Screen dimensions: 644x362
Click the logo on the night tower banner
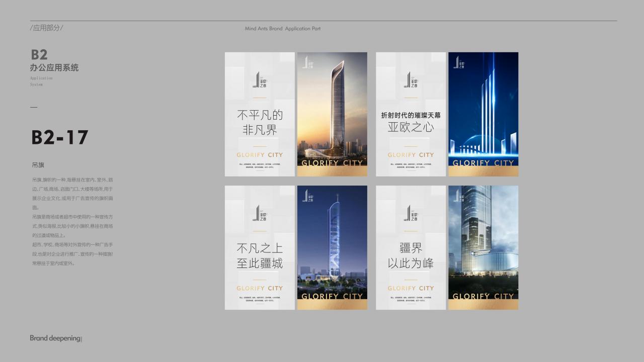(307, 196)
